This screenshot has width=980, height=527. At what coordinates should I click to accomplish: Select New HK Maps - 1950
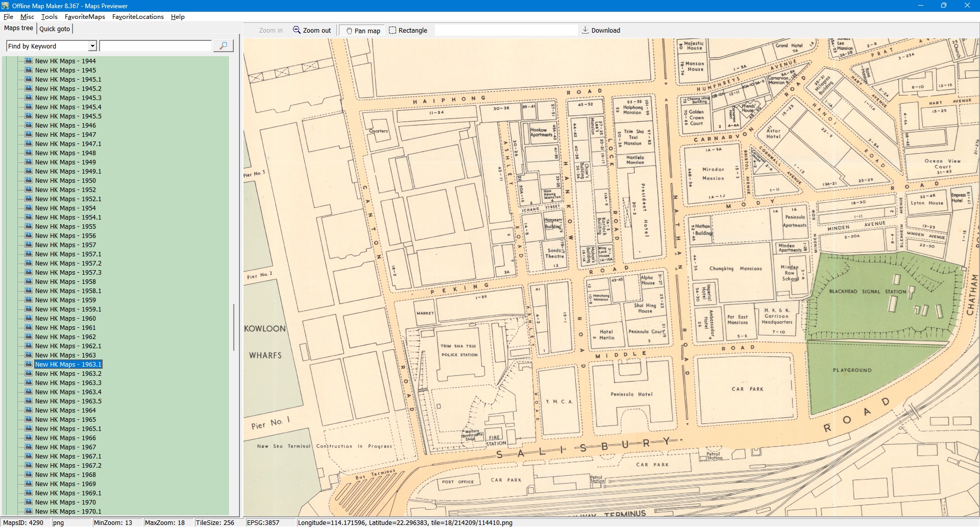[65, 180]
